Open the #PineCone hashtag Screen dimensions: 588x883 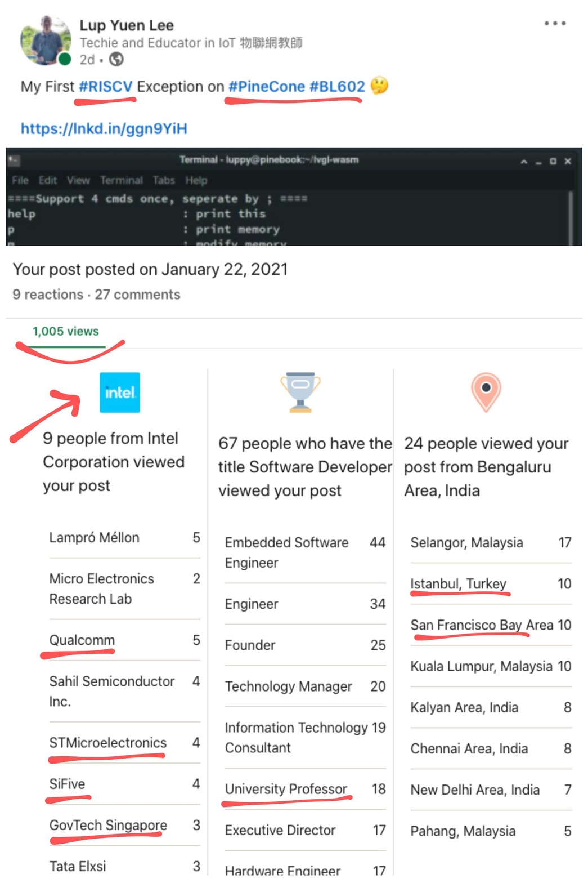tap(266, 87)
